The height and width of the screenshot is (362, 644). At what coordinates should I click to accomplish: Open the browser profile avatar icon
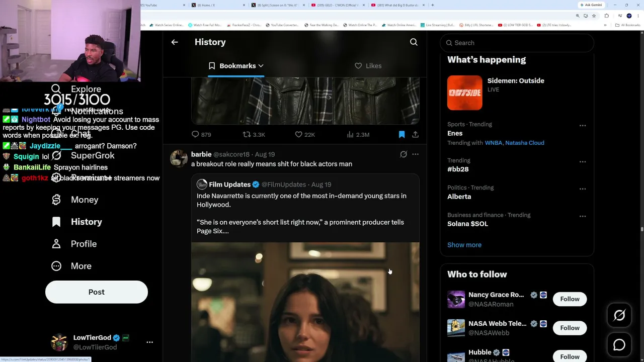pyautogui.click(x=629, y=16)
